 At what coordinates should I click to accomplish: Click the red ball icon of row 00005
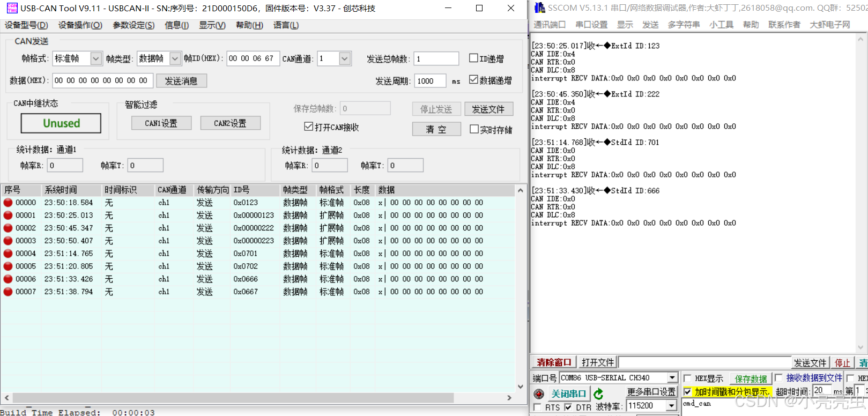point(8,266)
